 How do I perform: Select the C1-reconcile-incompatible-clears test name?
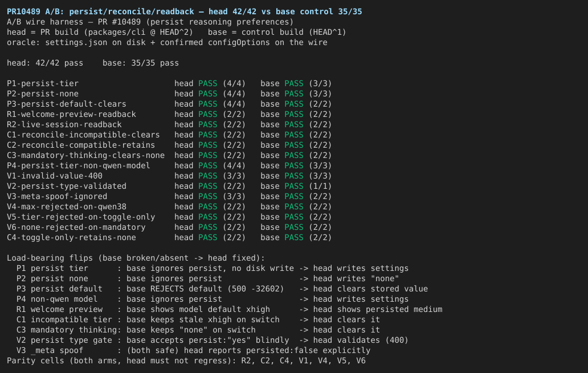point(83,135)
